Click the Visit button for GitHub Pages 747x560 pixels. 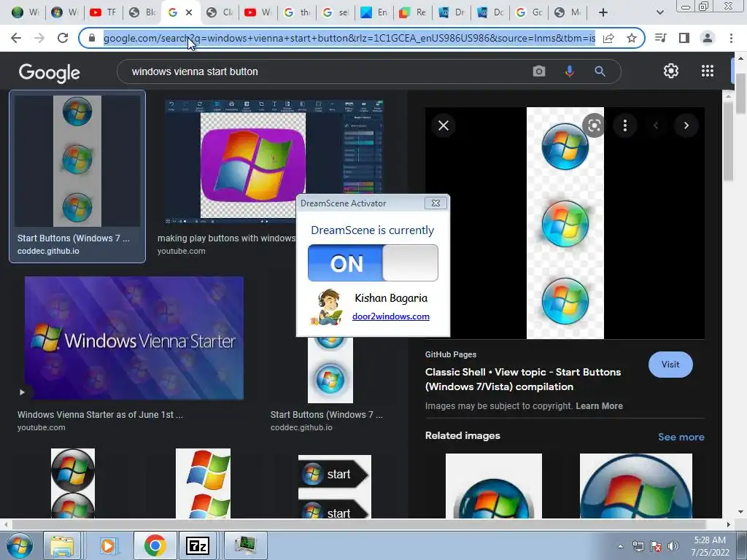point(670,365)
